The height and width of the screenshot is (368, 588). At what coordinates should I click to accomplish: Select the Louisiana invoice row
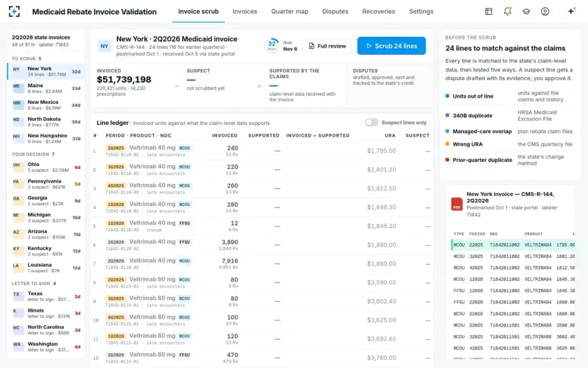(x=46, y=267)
